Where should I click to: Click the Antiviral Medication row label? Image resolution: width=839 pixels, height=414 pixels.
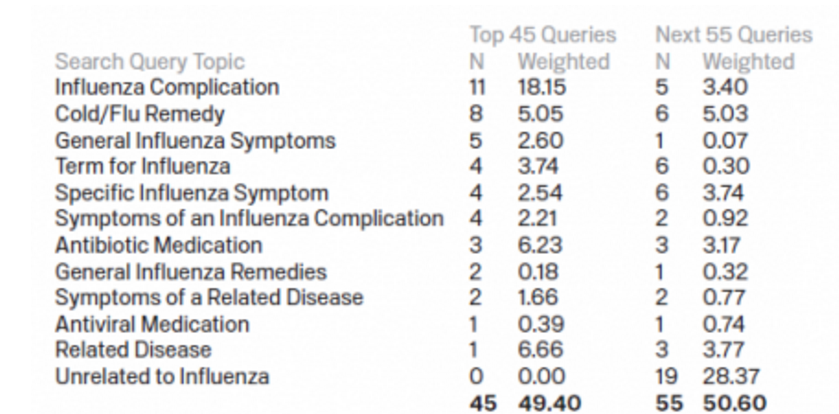coord(152,324)
